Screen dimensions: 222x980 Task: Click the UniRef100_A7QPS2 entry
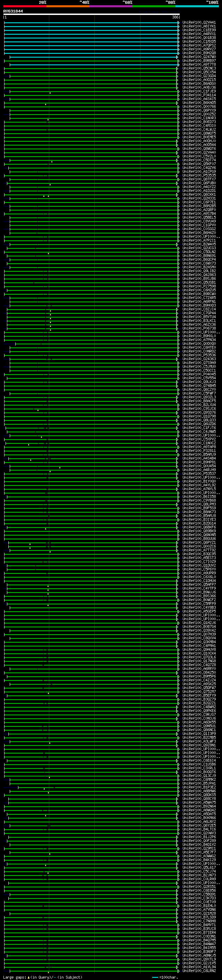[x=199, y=45]
